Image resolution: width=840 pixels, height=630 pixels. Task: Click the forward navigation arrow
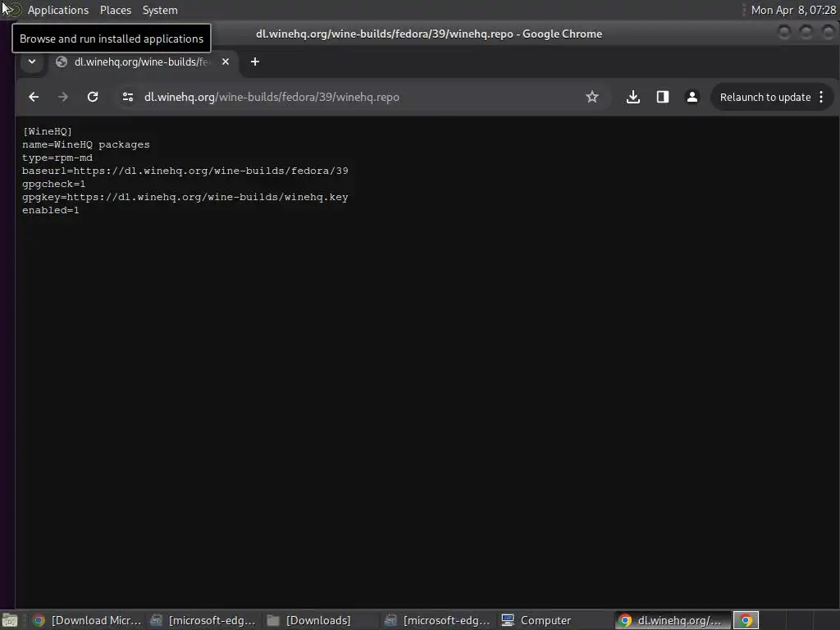pos(62,97)
